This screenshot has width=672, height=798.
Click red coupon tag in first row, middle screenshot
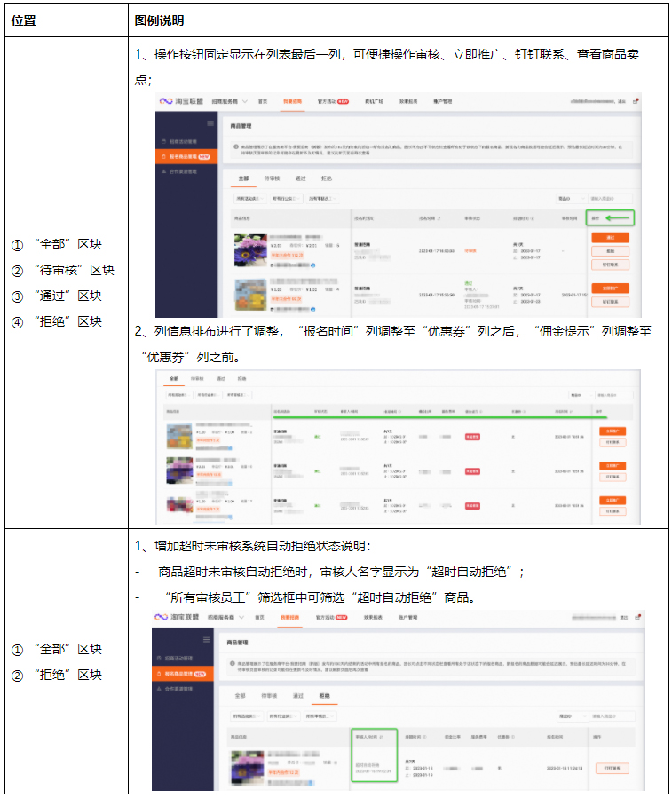coord(472,437)
